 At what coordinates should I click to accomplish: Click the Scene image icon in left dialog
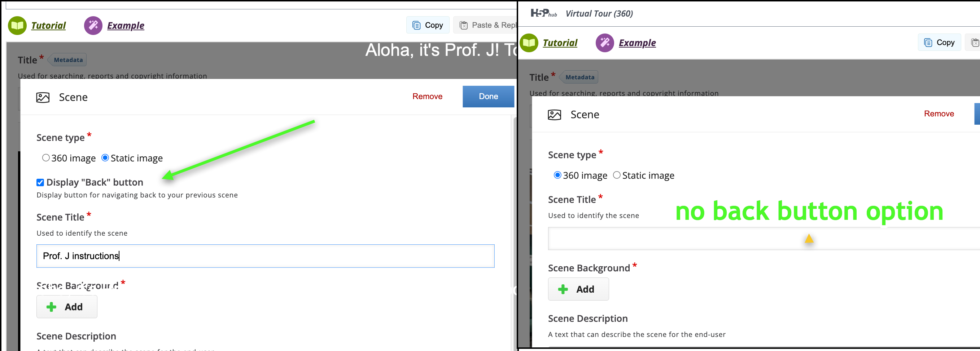pyautogui.click(x=43, y=97)
